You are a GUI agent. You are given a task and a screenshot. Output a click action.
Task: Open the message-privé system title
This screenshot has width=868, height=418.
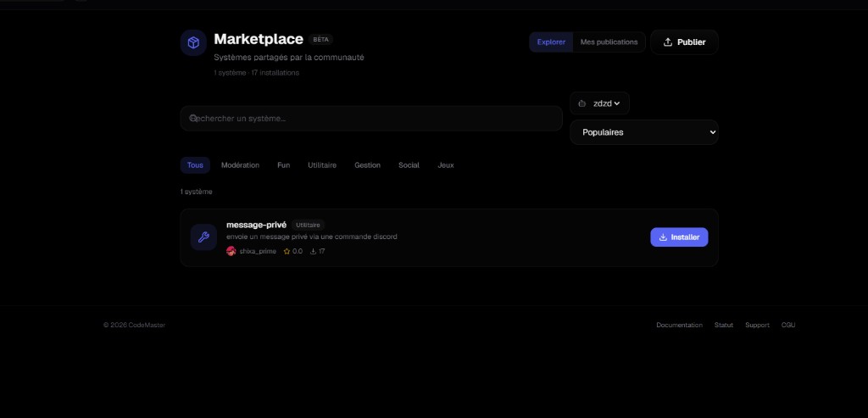pyautogui.click(x=256, y=225)
